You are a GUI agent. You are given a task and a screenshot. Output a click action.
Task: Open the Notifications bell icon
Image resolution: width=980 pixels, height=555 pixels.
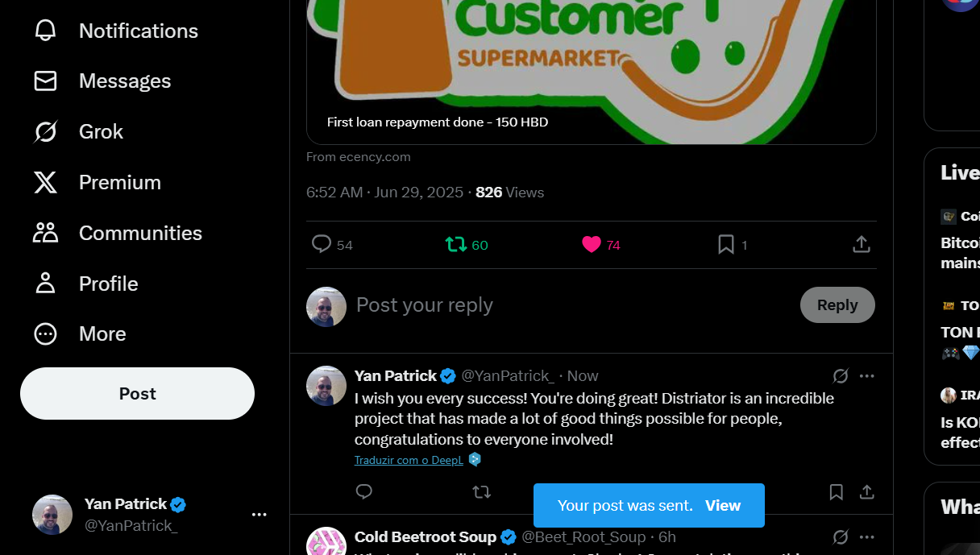[45, 31]
